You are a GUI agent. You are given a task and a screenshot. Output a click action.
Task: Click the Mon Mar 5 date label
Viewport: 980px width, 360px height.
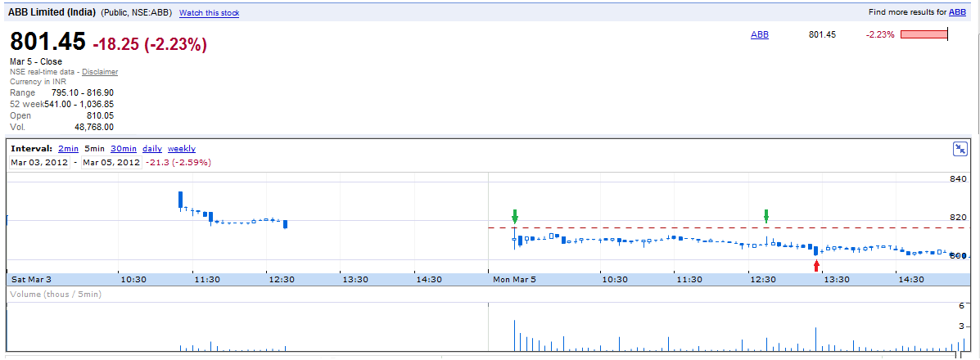(x=513, y=279)
